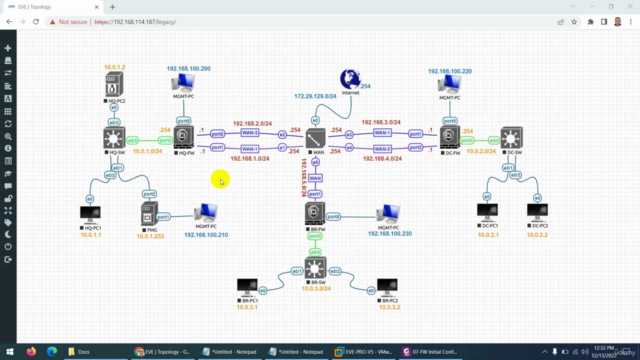Bookmark this page with star icon
640x360 pixels.
[x=574, y=22]
